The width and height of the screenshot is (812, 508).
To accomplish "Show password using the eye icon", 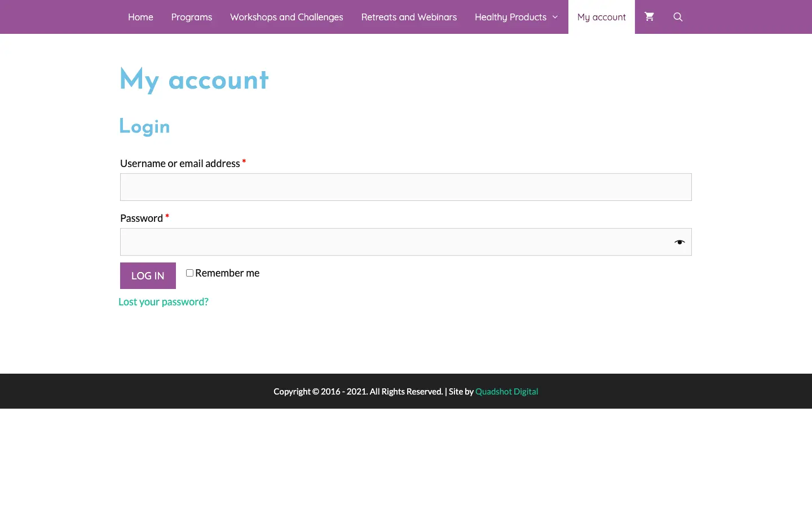I will (x=679, y=242).
